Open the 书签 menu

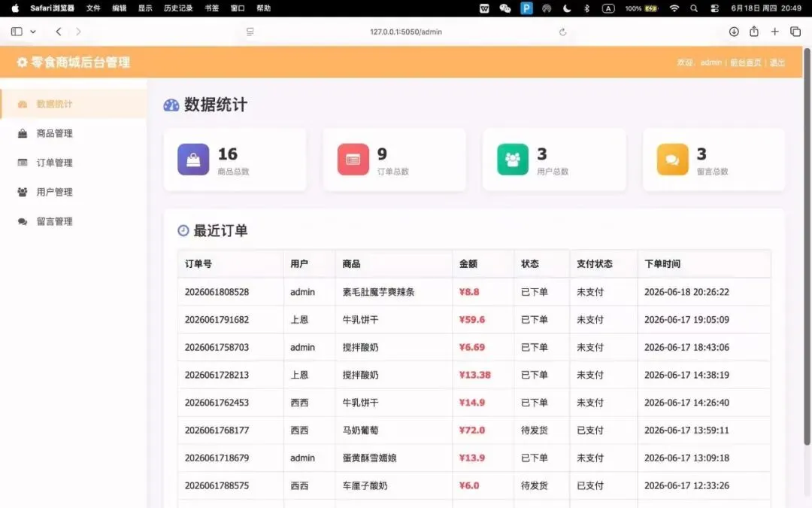(x=211, y=8)
